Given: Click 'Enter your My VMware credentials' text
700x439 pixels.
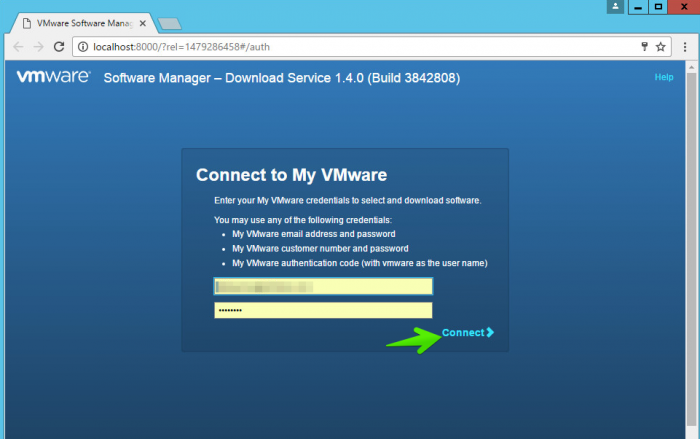Looking at the screenshot, I should tap(348, 201).
